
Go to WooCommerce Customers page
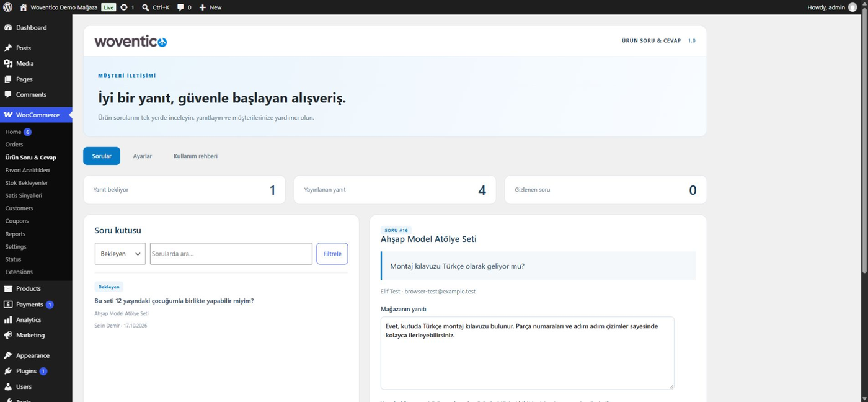tap(19, 208)
